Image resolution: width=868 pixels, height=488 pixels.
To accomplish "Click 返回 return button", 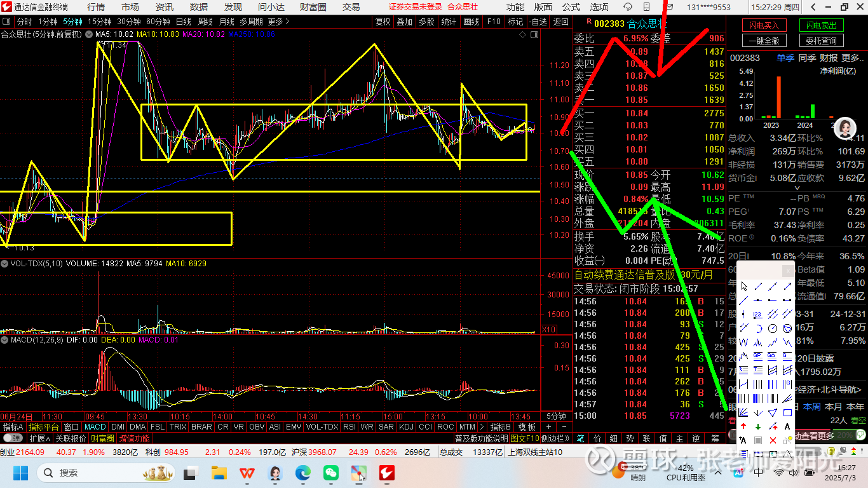I will [x=561, y=22].
